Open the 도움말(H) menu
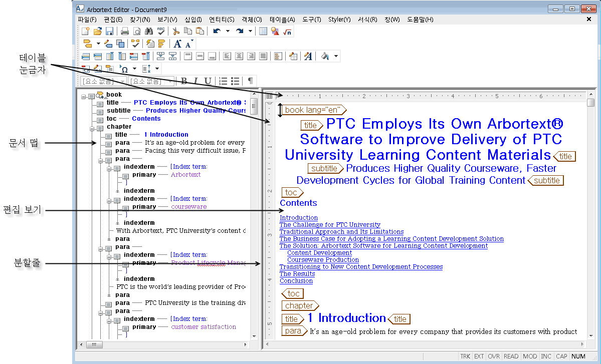The width and height of the screenshot is (601, 364). [420, 20]
